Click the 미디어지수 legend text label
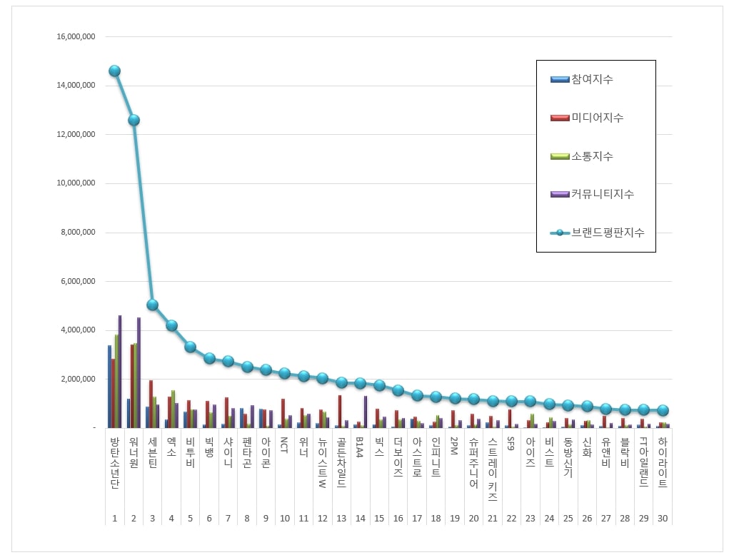 [597, 117]
